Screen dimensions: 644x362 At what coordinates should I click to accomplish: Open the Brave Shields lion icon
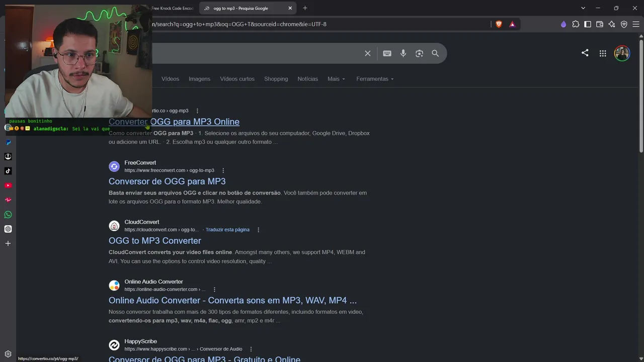[x=499, y=24]
